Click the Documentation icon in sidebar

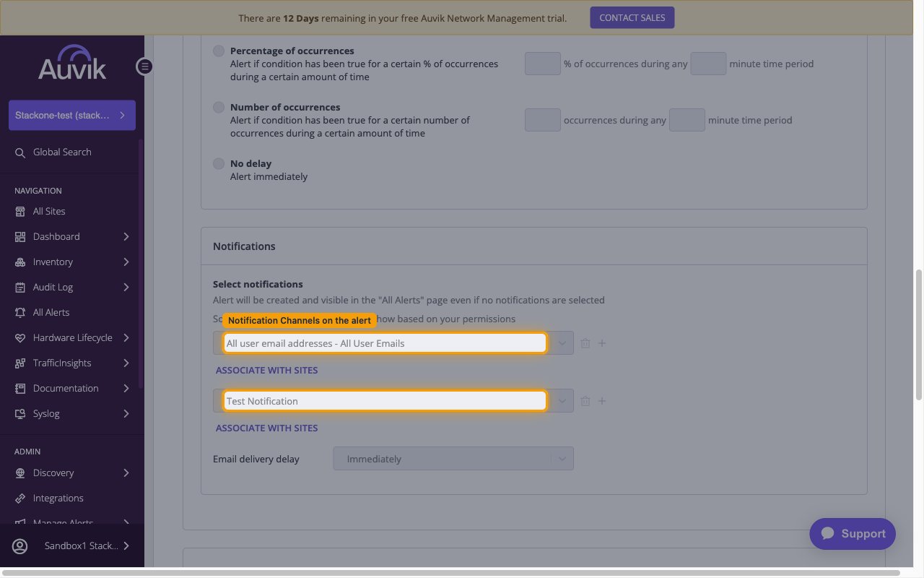coord(20,389)
